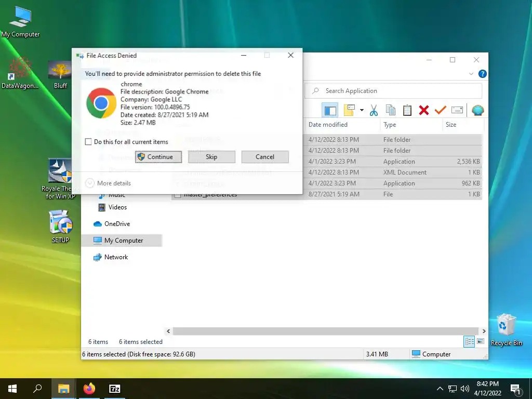Open My Computer desktop icon
The height and width of the screenshot is (399, 532).
pyautogui.click(x=20, y=22)
